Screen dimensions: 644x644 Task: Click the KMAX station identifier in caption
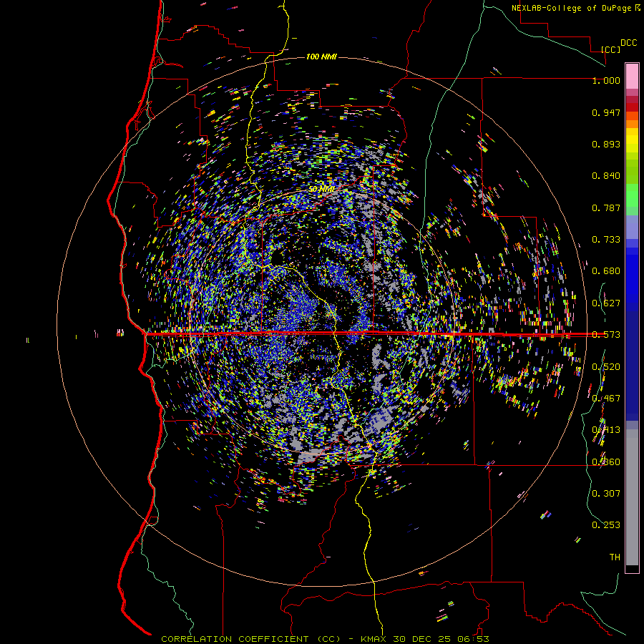(373, 639)
